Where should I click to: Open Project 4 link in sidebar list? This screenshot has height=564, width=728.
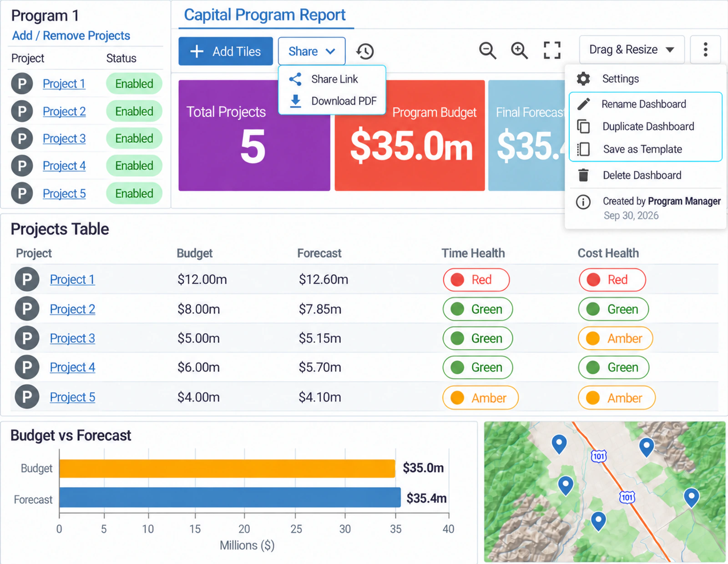click(x=64, y=166)
